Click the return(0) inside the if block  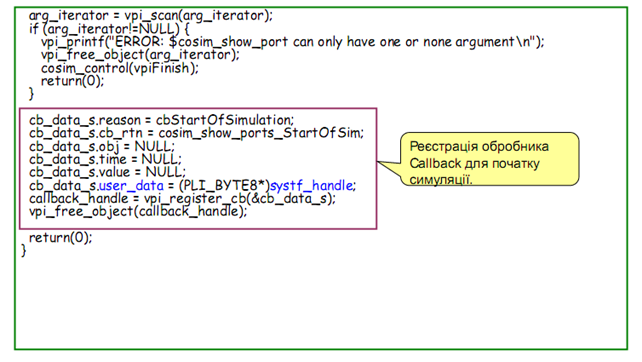click(x=72, y=81)
